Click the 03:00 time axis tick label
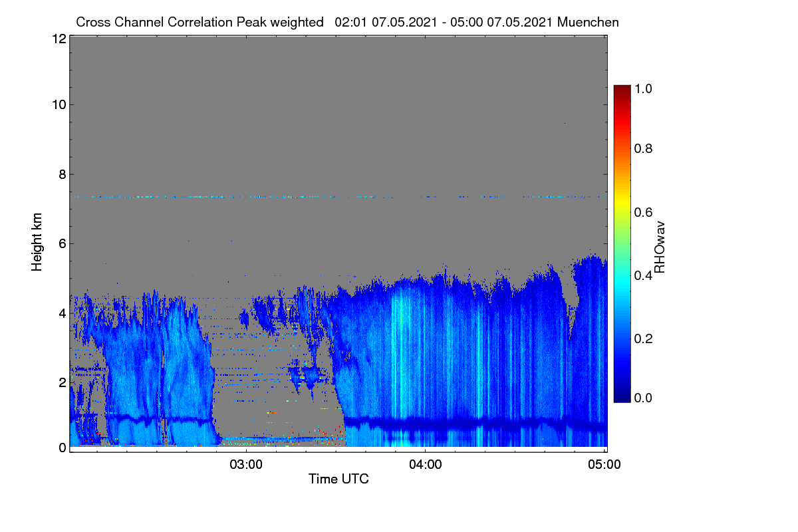Image resolution: width=798 pixels, height=532 pixels. coord(247,465)
